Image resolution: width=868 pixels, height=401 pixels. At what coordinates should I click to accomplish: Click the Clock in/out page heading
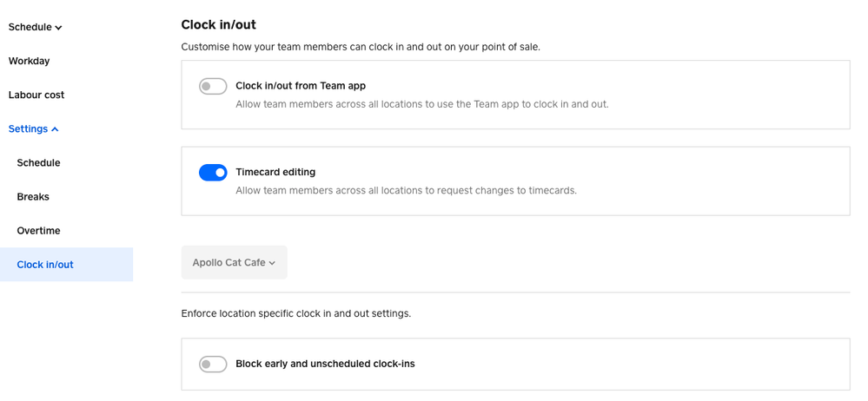click(218, 24)
